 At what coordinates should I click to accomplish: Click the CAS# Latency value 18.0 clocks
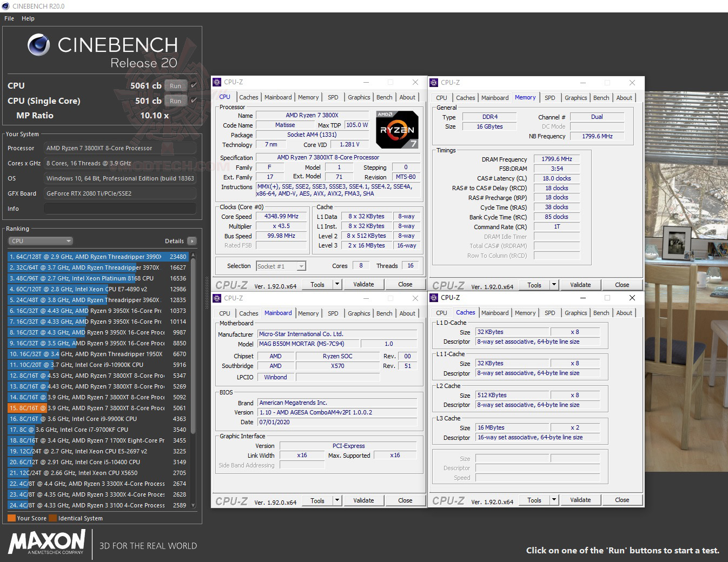tap(557, 178)
